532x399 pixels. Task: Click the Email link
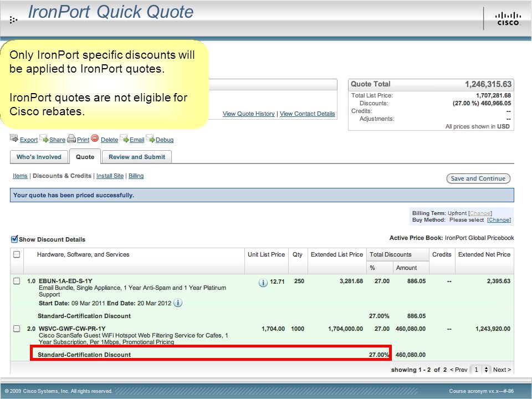tap(137, 140)
